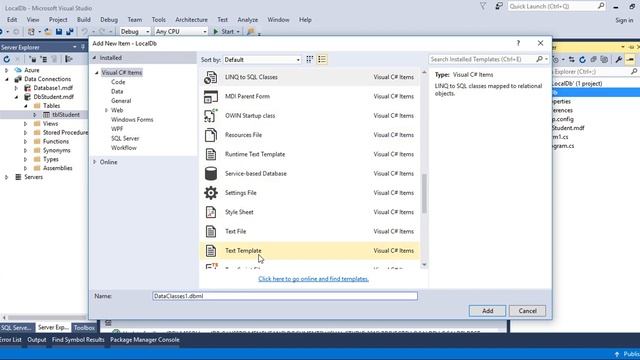Select the SQL Server category

tap(125, 138)
